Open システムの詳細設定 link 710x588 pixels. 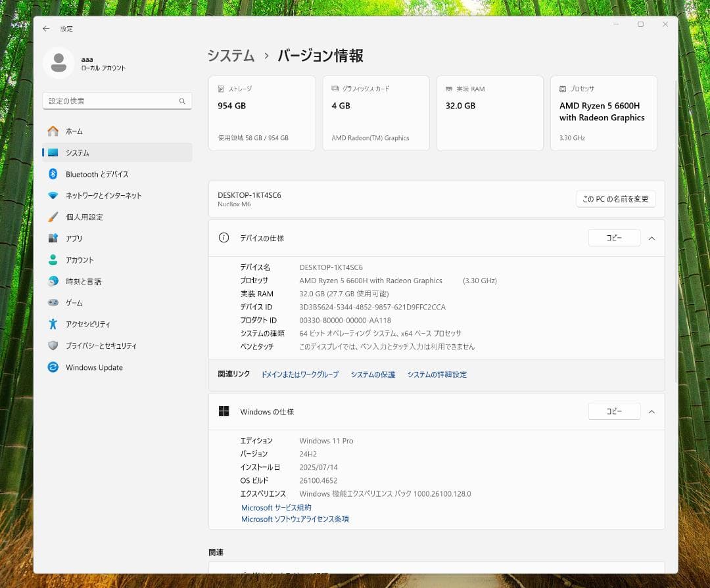(437, 374)
